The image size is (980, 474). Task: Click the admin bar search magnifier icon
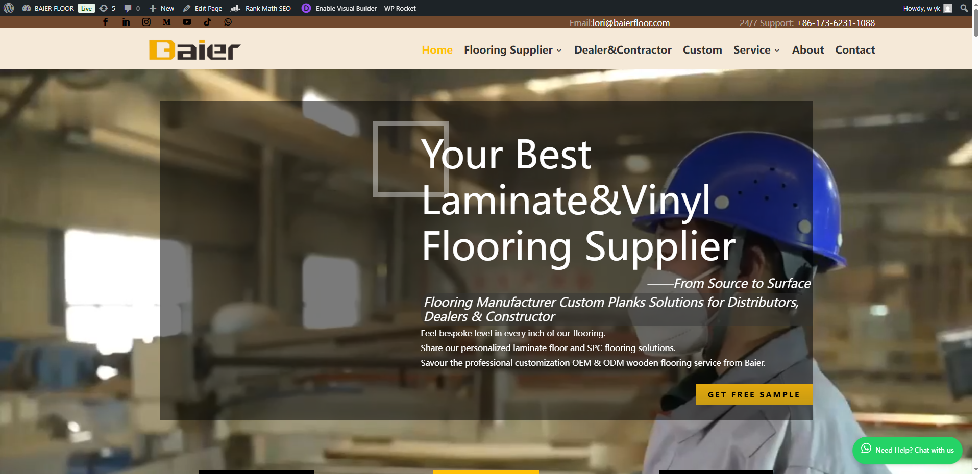(x=964, y=8)
